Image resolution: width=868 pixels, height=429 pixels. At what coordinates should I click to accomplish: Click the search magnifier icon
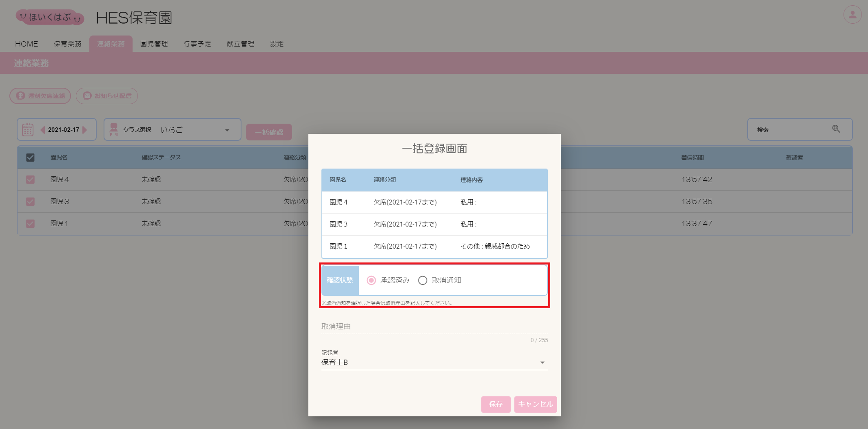(836, 129)
